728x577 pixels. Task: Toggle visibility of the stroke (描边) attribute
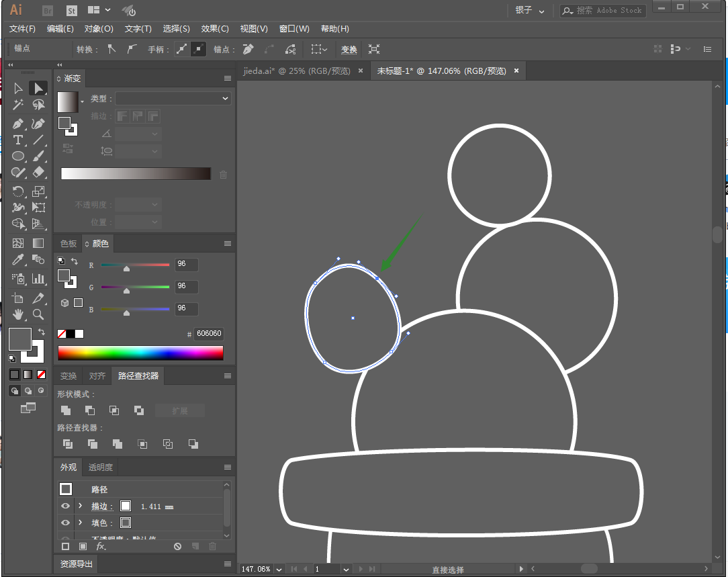pyautogui.click(x=65, y=506)
